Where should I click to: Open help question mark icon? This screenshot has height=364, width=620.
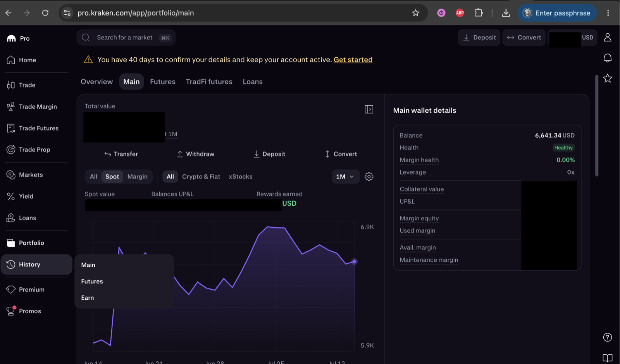point(608,337)
